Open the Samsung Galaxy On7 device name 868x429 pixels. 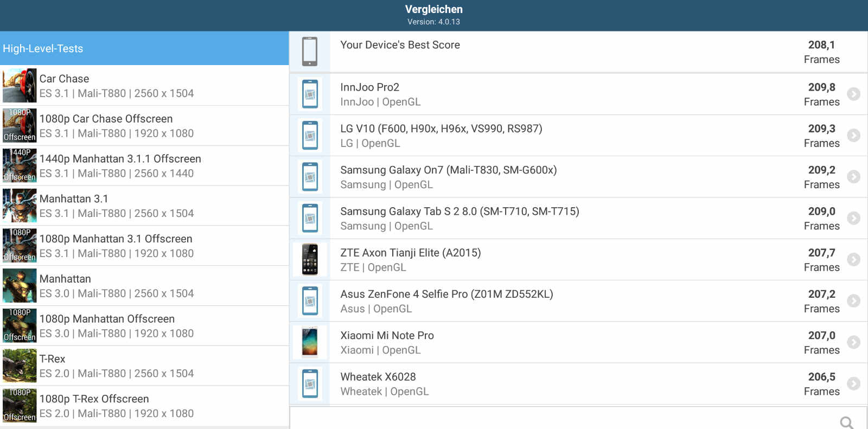(448, 170)
